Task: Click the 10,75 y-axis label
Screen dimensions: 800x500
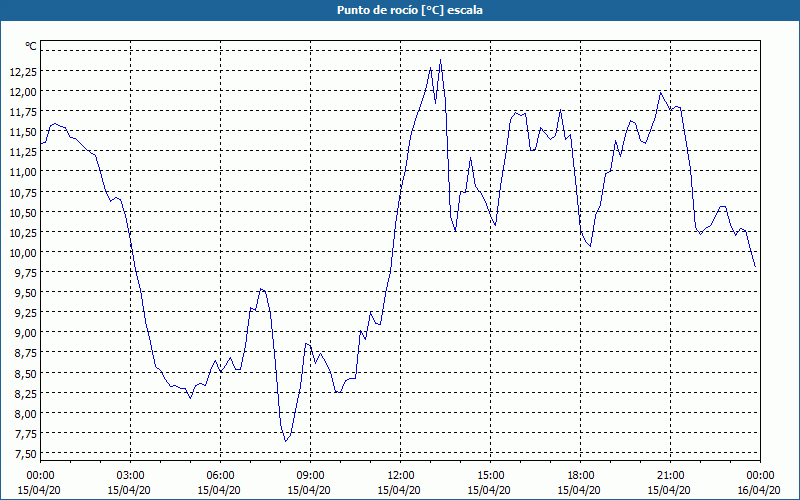Action: tap(23, 192)
